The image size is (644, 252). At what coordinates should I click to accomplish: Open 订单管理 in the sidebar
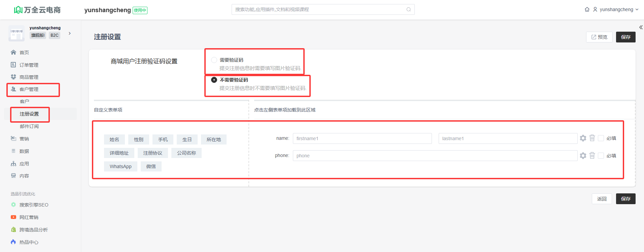pos(29,65)
